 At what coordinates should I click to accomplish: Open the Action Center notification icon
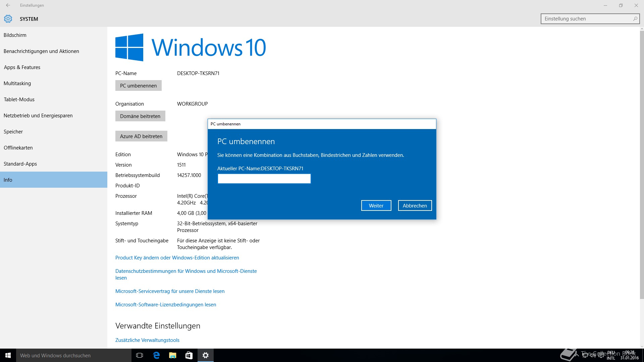coord(601,356)
